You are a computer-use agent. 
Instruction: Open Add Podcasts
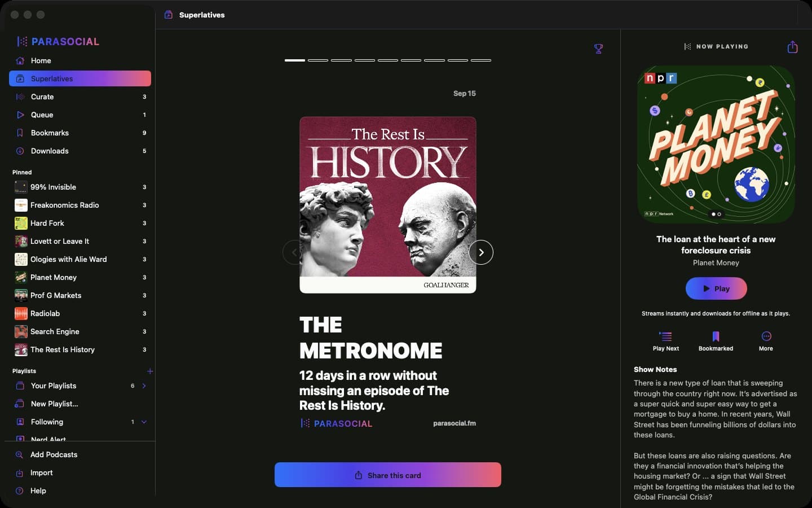pos(80,454)
